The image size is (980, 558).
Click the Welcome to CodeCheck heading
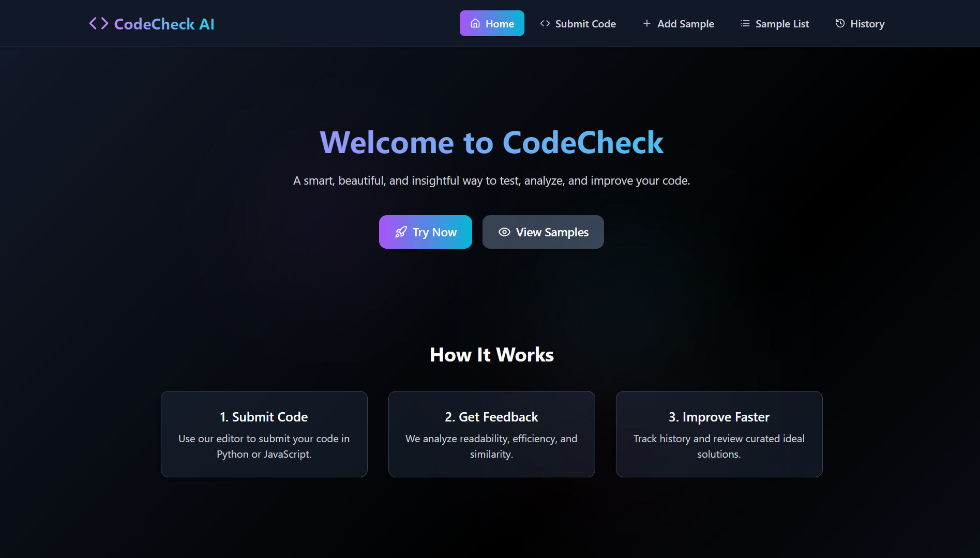coord(491,142)
